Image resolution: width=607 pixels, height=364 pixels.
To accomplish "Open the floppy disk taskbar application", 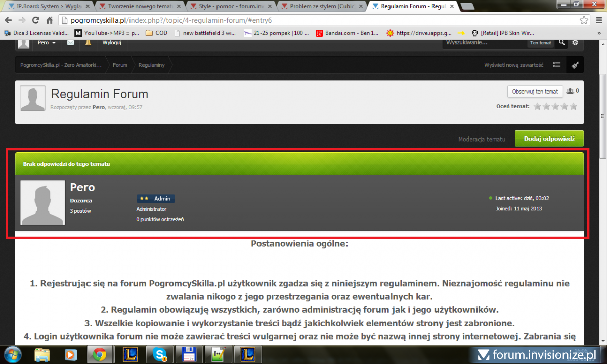I will 189,355.
